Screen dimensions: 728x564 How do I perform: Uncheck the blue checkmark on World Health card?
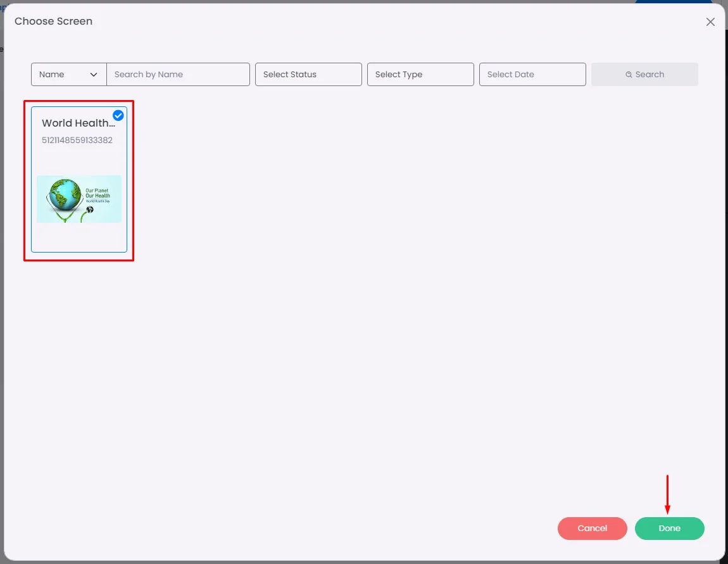(x=118, y=115)
